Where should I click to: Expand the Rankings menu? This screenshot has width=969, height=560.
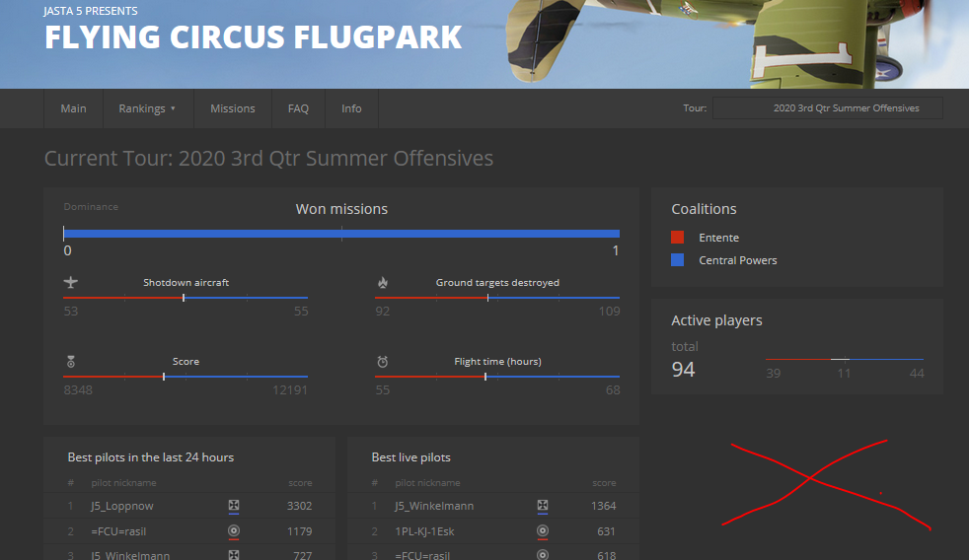tap(147, 108)
